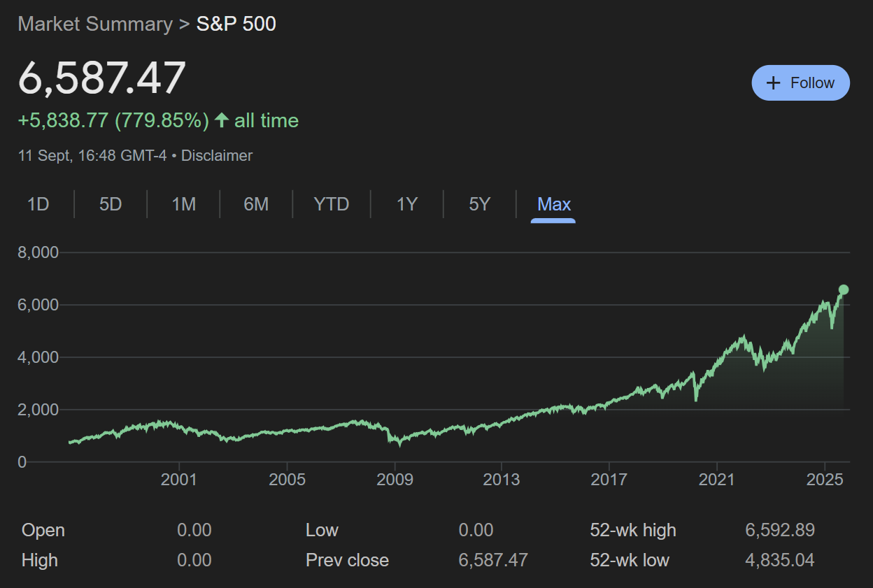Click the Prev close value 6,587.47
The image size is (873, 588).
pos(493,560)
